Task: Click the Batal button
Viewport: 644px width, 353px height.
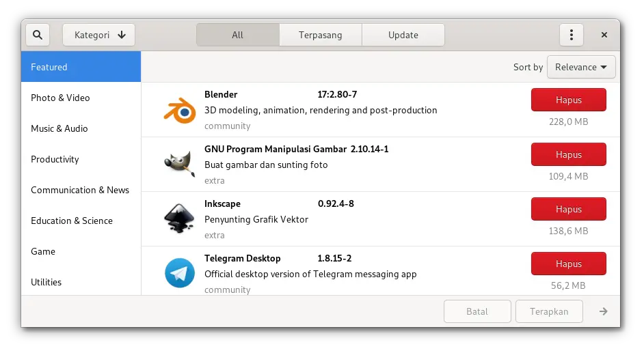Action: pyautogui.click(x=477, y=311)
